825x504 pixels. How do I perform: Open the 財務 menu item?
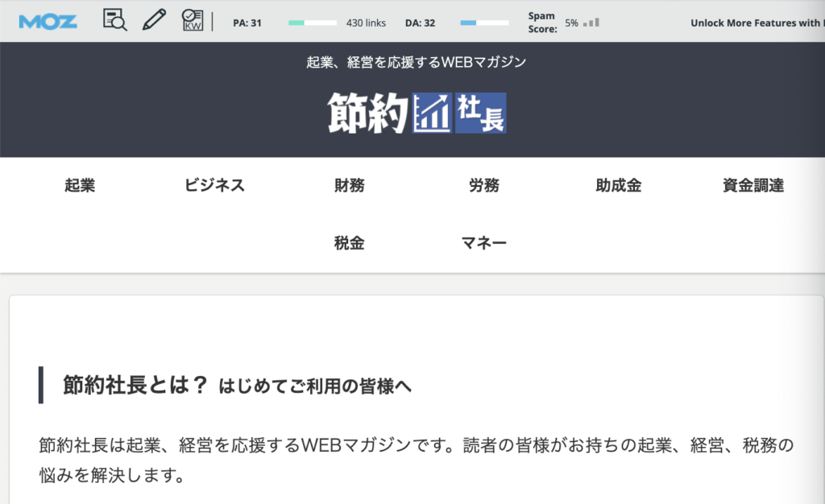[348, 185]
